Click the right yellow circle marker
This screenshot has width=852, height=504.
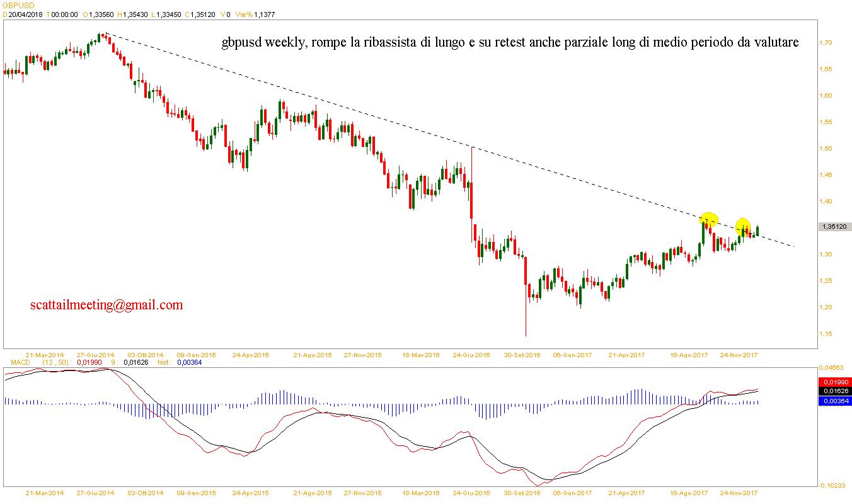pos(743,226)
